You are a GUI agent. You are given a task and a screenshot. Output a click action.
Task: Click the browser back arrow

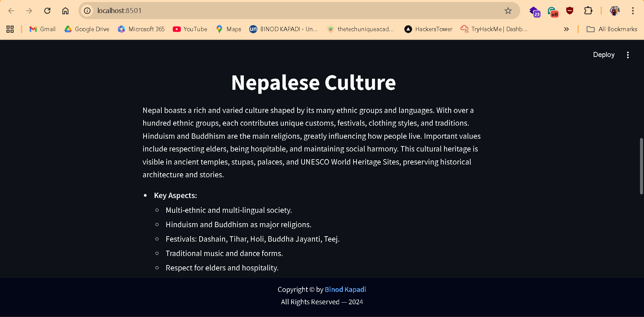coord(11,11)
